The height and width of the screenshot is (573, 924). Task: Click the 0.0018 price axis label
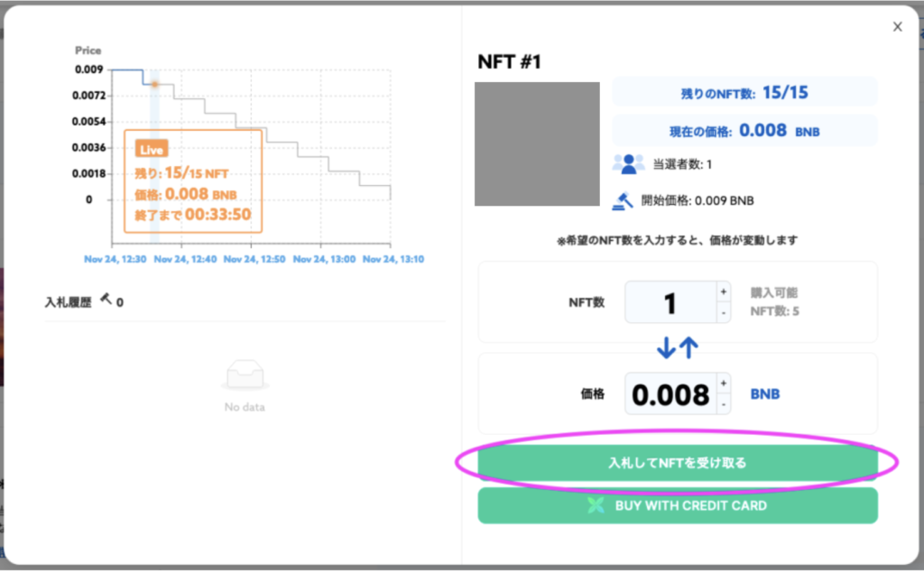coord(88,173)
